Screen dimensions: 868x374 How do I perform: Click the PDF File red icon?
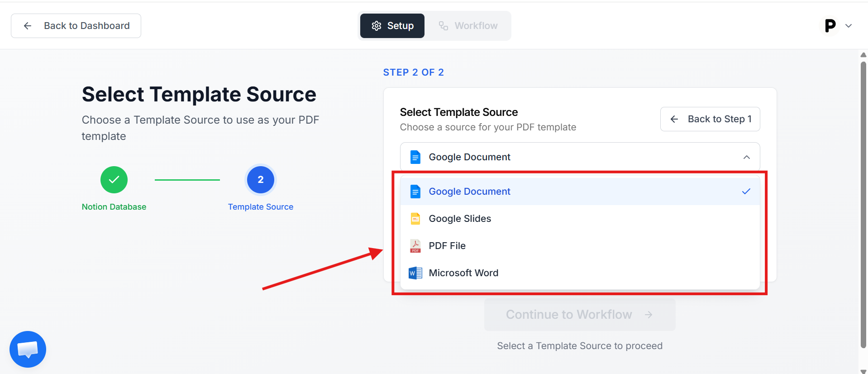pyautogui.click(x=415, y=246)
